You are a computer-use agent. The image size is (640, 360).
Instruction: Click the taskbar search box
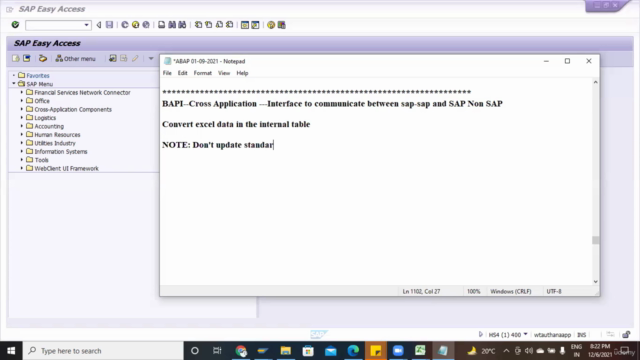coord(103,351)
